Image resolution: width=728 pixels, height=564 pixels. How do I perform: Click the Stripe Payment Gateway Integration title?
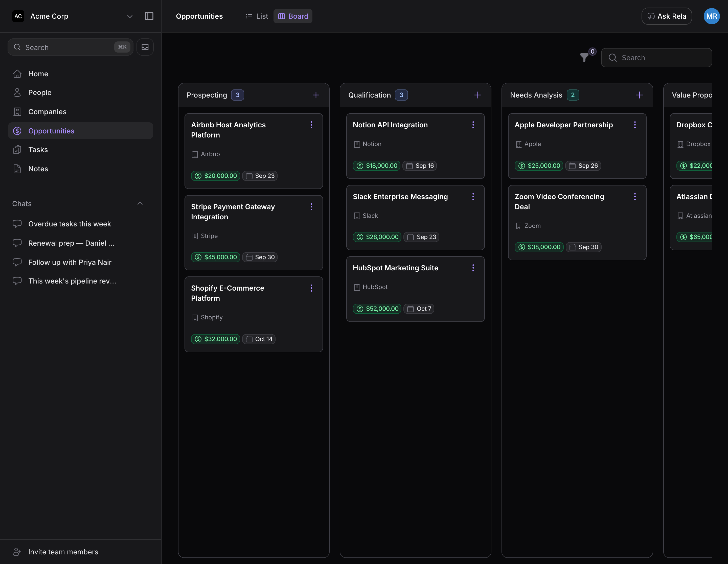point(233,212)
